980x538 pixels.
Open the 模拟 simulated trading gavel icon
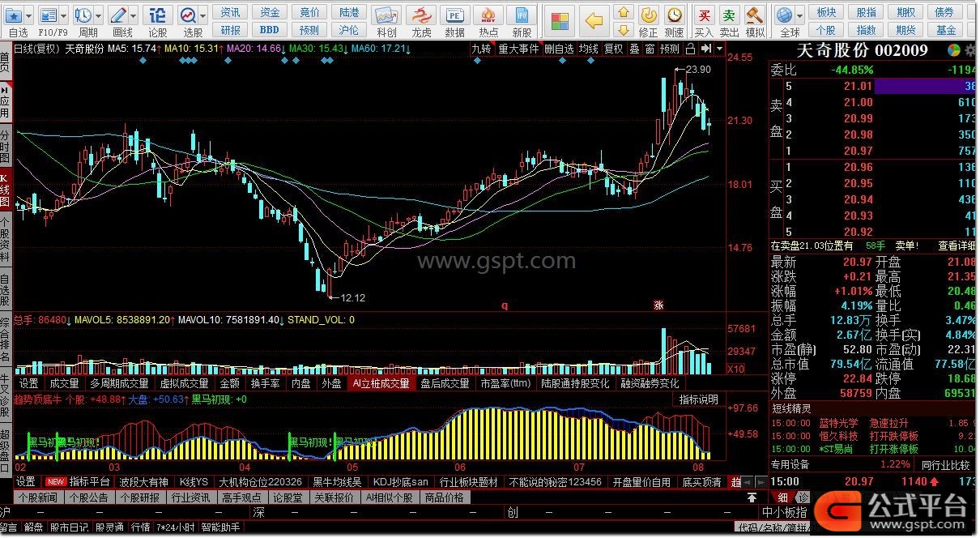point(755,15)
